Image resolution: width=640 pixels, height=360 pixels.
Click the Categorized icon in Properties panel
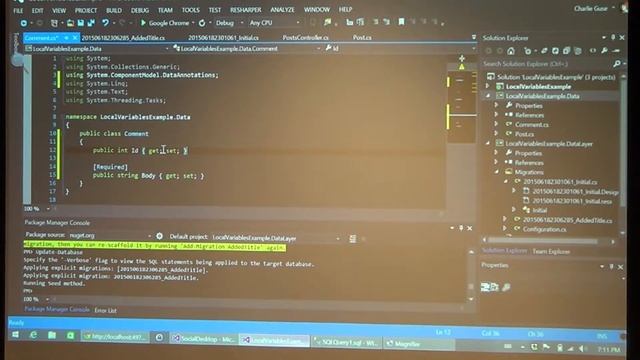tap(485, 287)
